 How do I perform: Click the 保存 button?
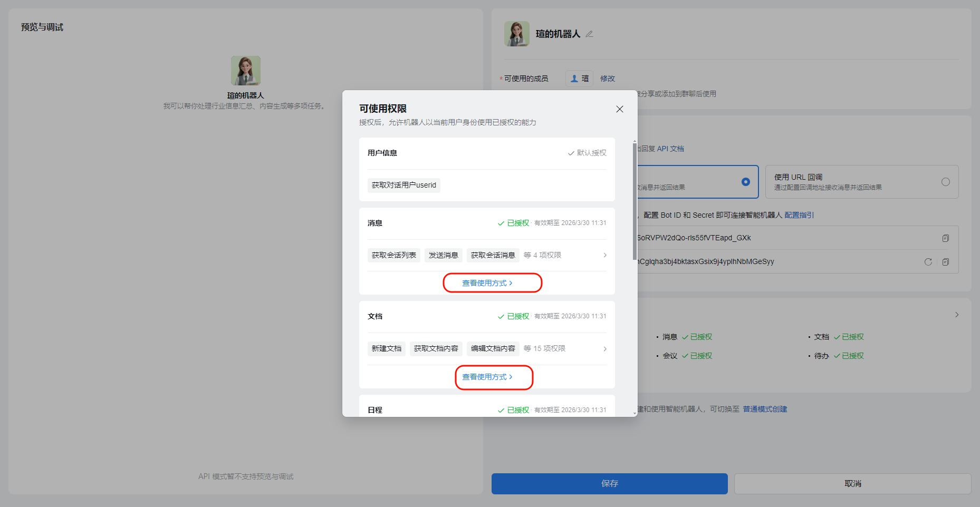point(610,484)
